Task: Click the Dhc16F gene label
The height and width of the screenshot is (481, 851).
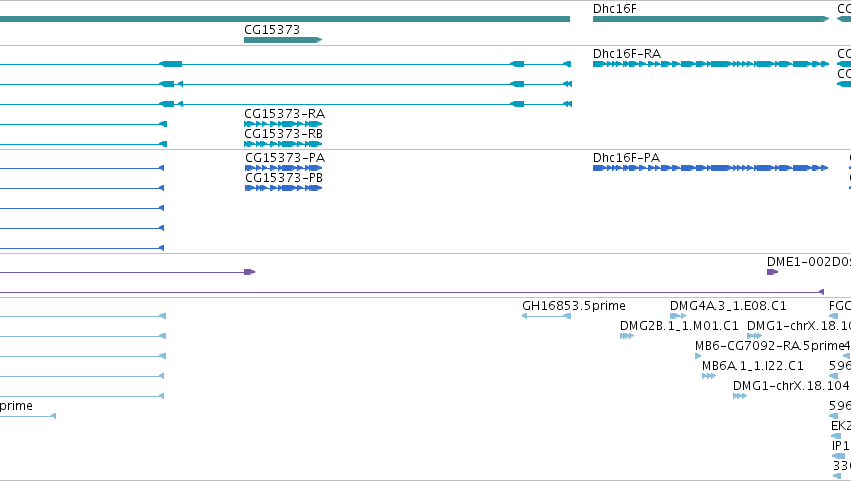Action: click(614, 9)
